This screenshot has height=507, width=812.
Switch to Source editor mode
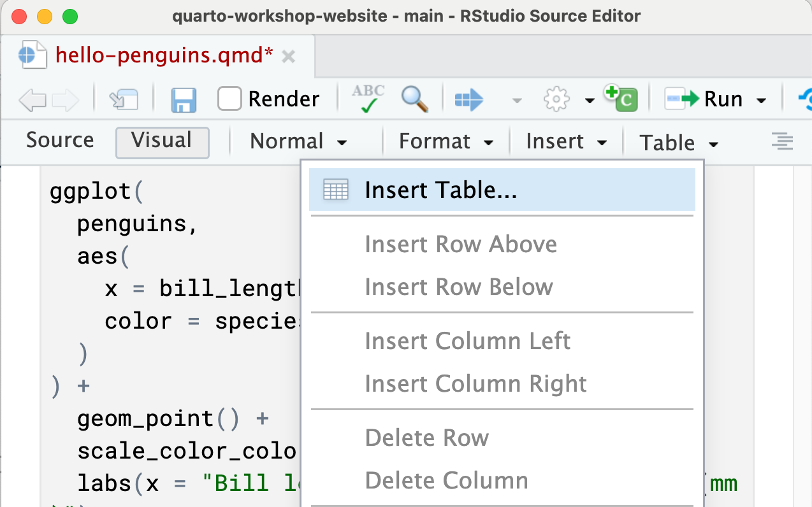tap(60, 140)
